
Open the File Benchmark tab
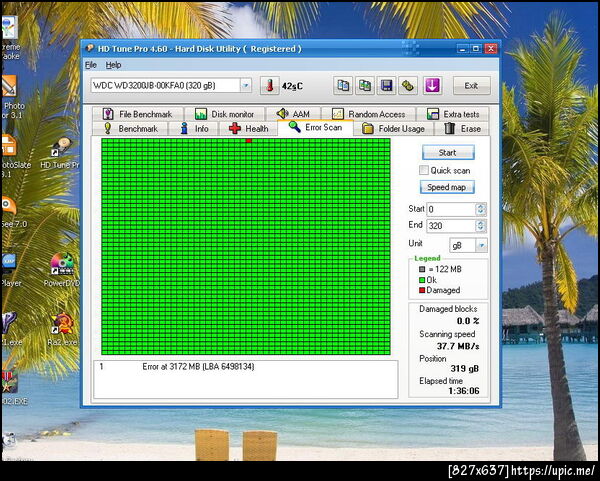click(138, 114)
